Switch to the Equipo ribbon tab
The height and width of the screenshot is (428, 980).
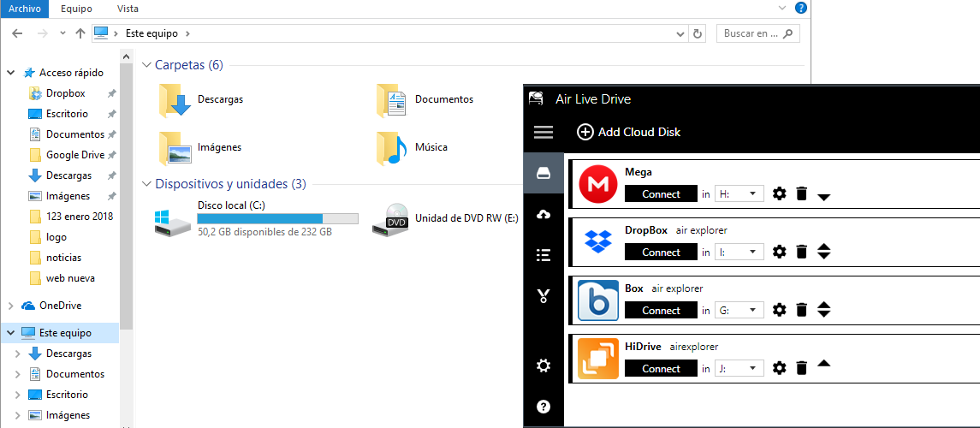pyautogui.click(x=76, y=9)
